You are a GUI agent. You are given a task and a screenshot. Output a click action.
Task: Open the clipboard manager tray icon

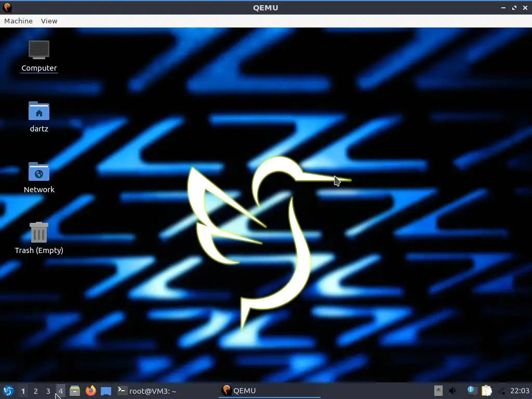(486, 391)
